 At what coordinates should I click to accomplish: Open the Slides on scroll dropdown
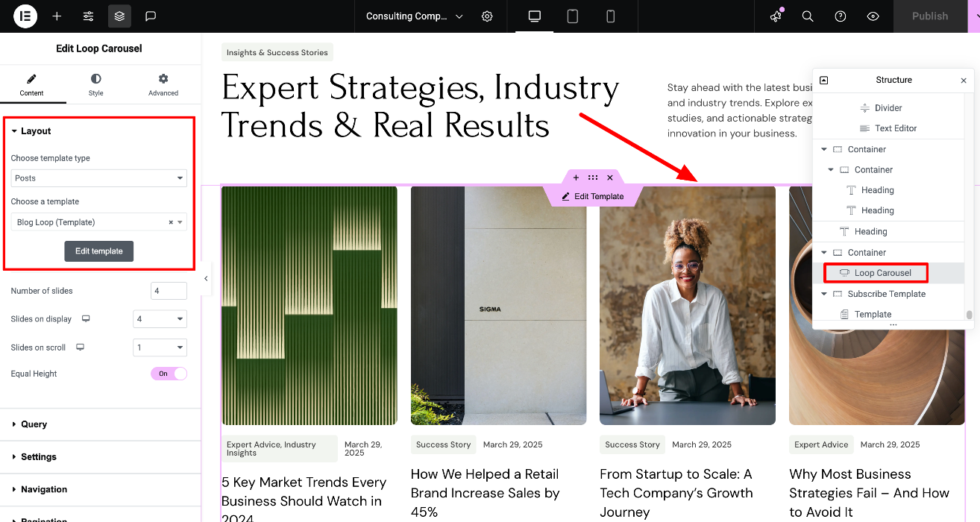[160, 348]
